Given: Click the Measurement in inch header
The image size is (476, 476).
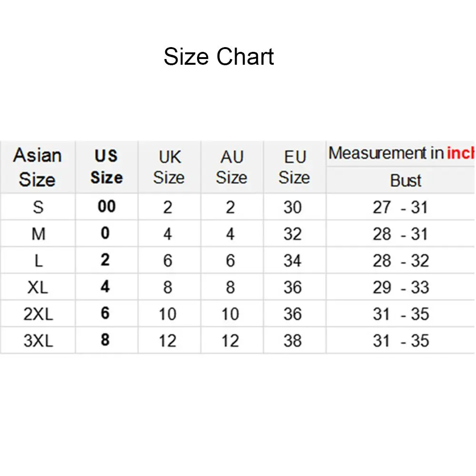Looking at the screenshot, I should coord(401,153).
